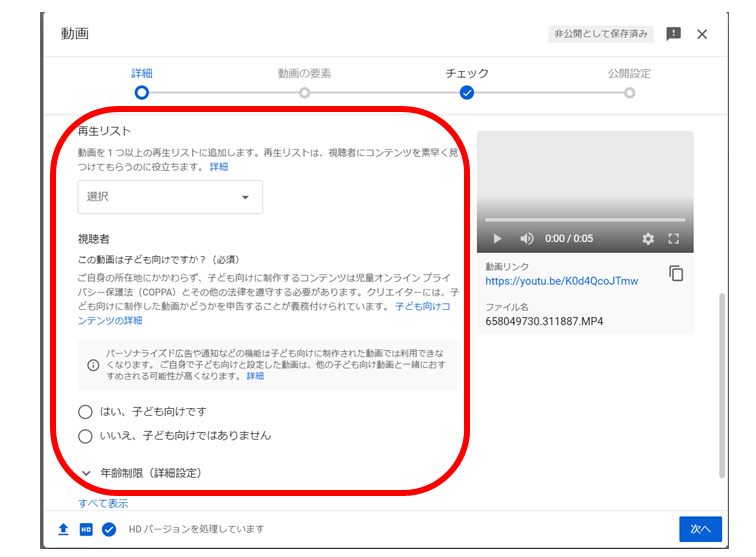
Task: Click the 視聴者 heading
Action: [x=94, y=239]
